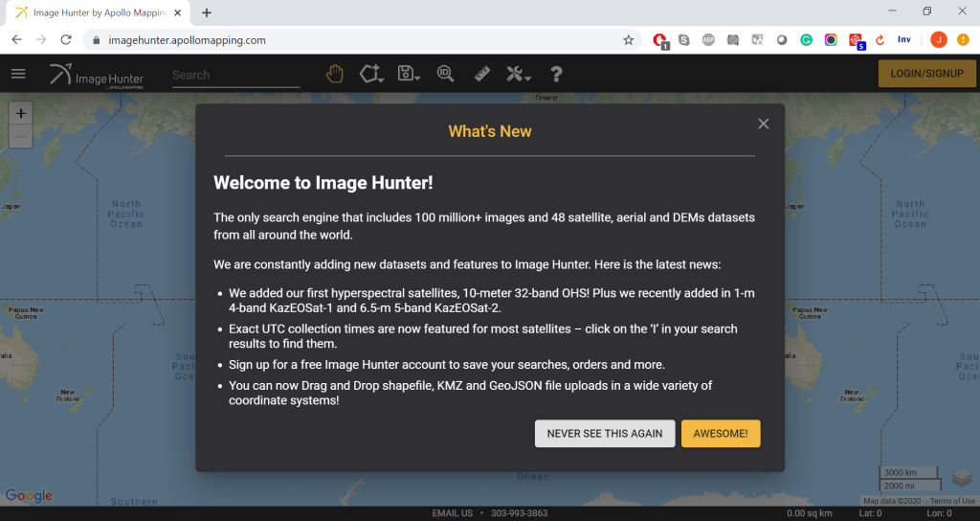This screenshot has height=521, width=980.
Task: Reload the current page
Action: 66,39
